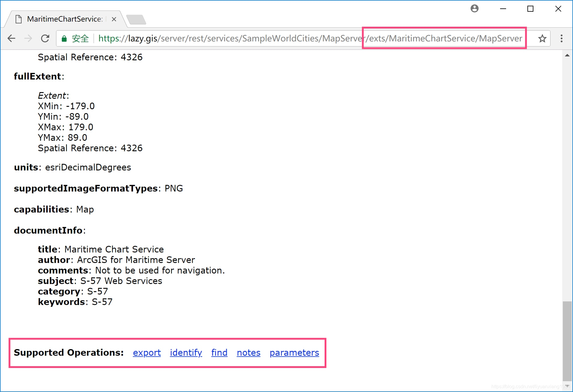Click 'author: ArcGIS for Maritime Server' line
The width and height of the screenshot is (573, 392).
click(116, 260)
